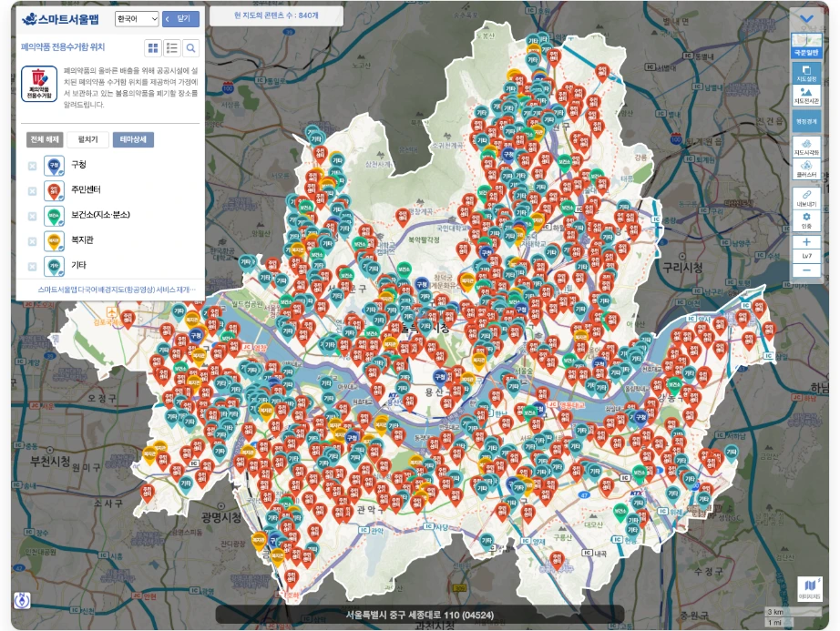Viewport: 840px width, 631px height.
Task: Select the 주민센터 marker legend icon
Action: coord(54,190)
